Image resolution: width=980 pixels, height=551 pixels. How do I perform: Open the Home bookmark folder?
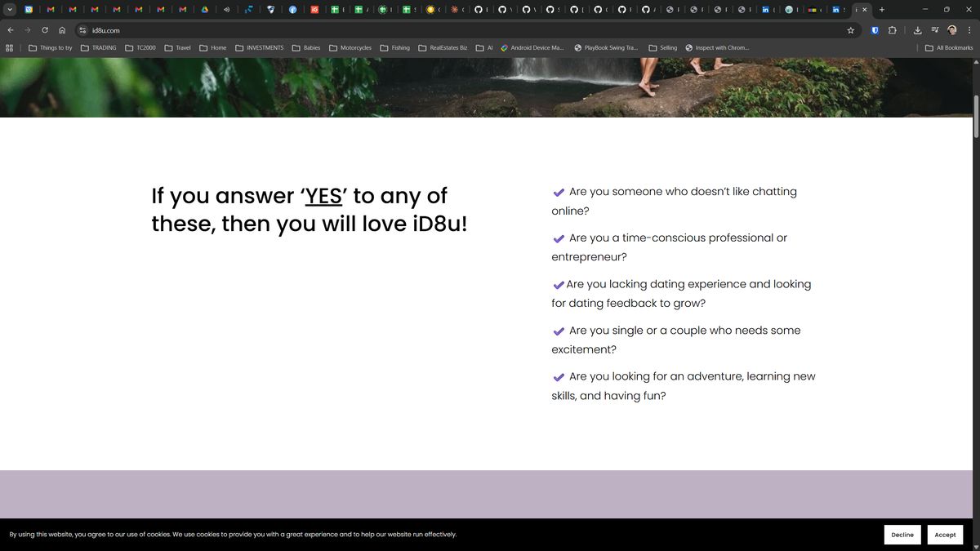213,48
